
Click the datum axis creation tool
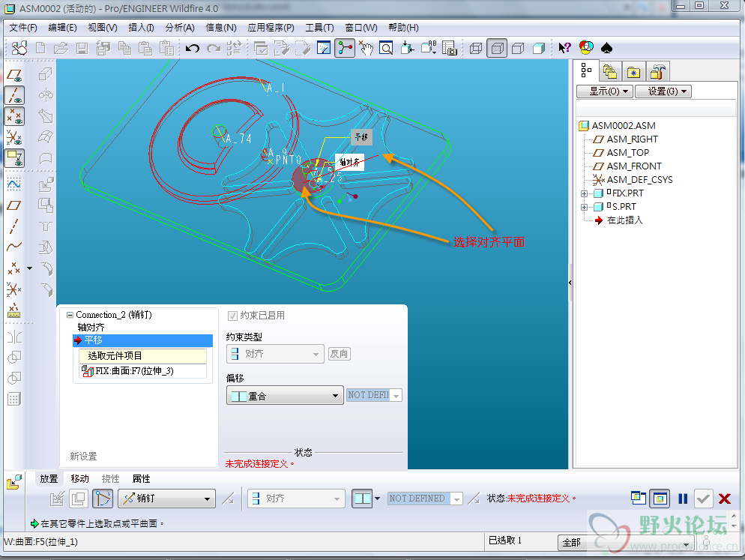click(x=14, y=226)
